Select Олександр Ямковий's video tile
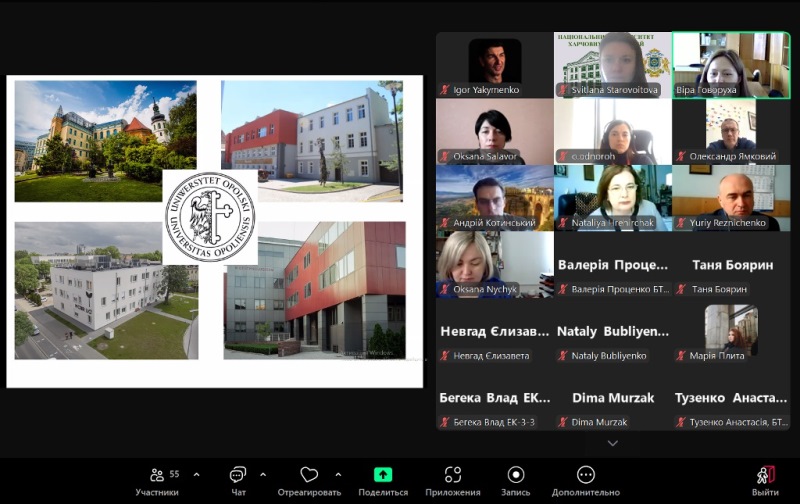This screenshot has height=504, width=800. tap(731, 132)
